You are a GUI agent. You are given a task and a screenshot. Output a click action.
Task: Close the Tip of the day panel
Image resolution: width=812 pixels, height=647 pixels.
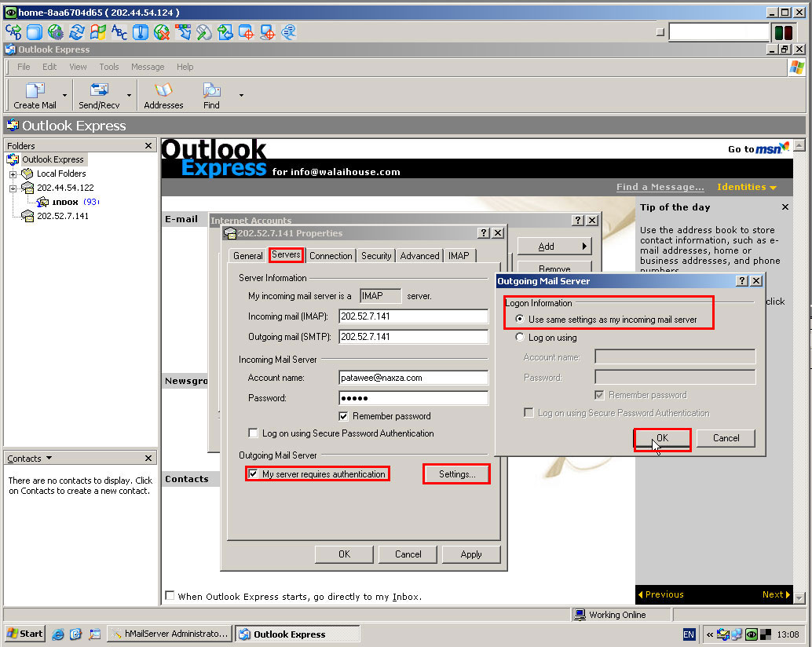pyautogui.click(x=785, y=207)
